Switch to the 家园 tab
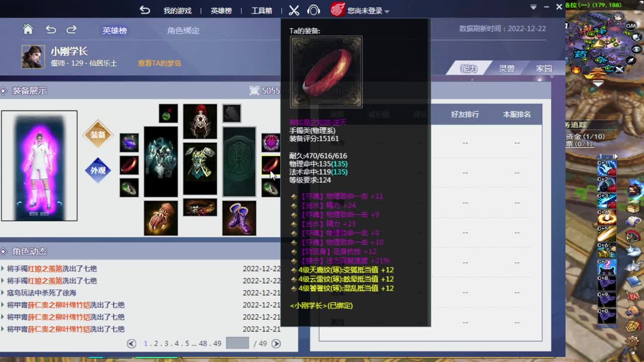644x362 pixels. click(544, 68)
